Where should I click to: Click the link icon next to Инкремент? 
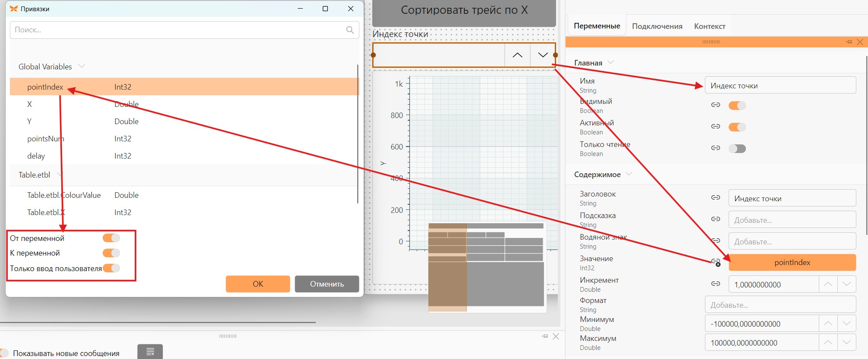(716, 284)
